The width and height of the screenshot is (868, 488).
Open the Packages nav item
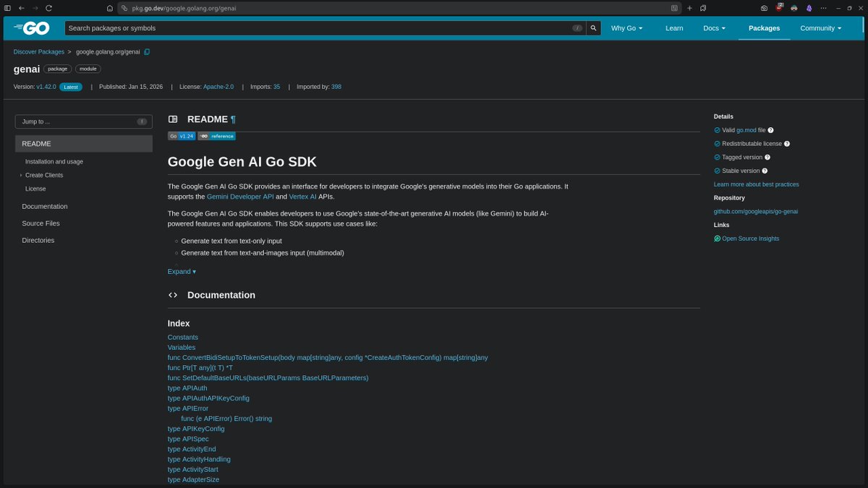tap(765, 28)
